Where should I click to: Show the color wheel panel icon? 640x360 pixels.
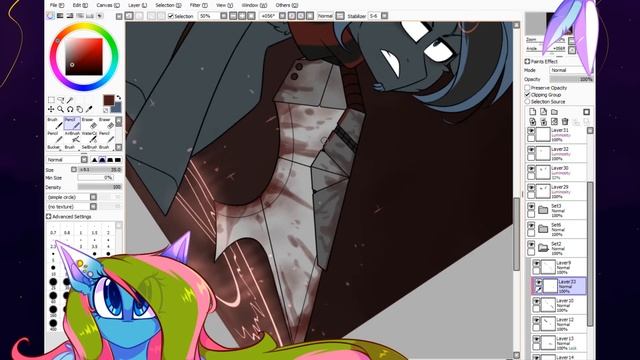click(51, 16)
